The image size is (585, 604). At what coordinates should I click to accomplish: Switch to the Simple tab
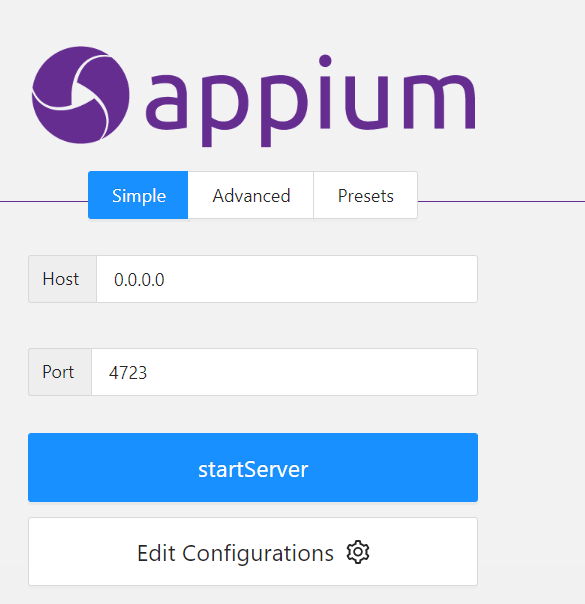138,195
